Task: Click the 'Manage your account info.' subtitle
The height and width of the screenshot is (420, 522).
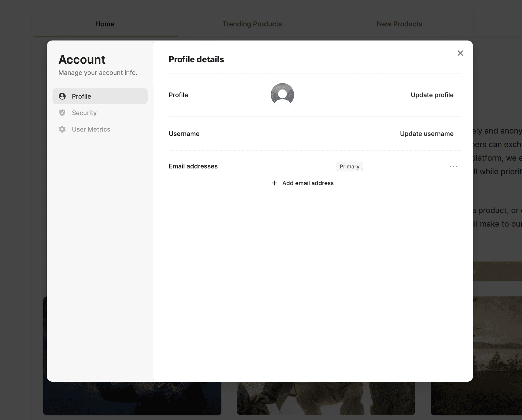Action: tap(98, 73)
